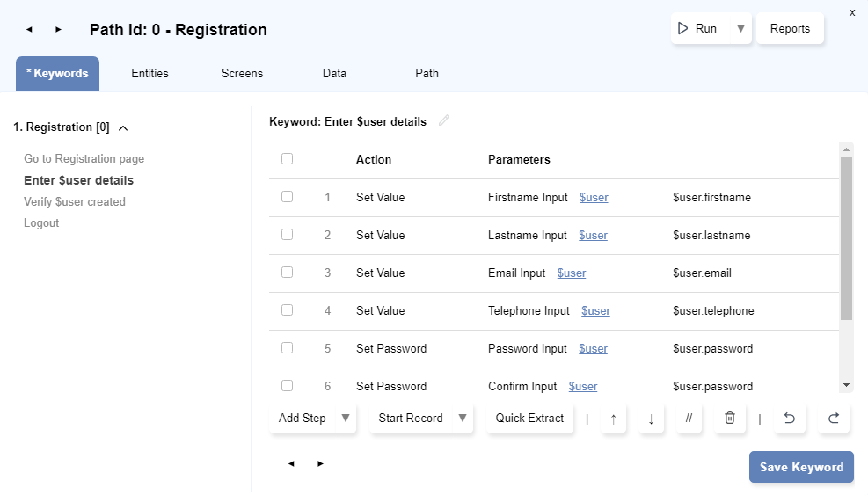Viewport: 868px width, 495px height.
Task: Open the Screens tab
Action: (x=242, y=74)
